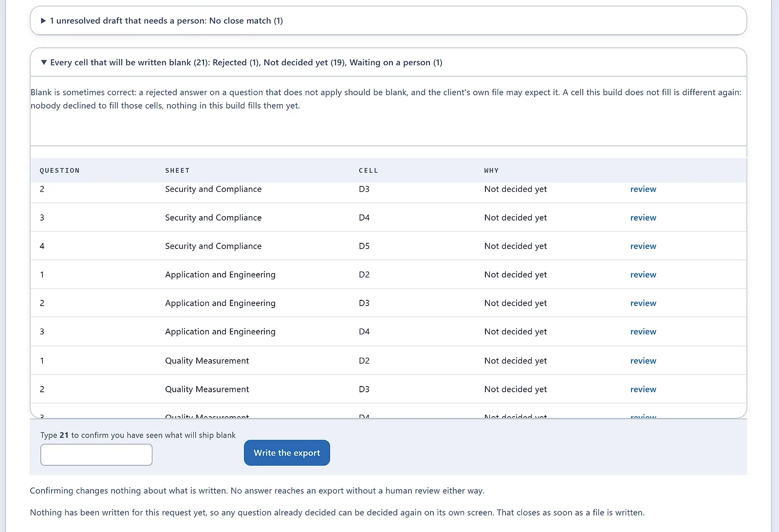Open review for Quality Measurement D2
Screen dimensions: 779x532
point(643,361)
